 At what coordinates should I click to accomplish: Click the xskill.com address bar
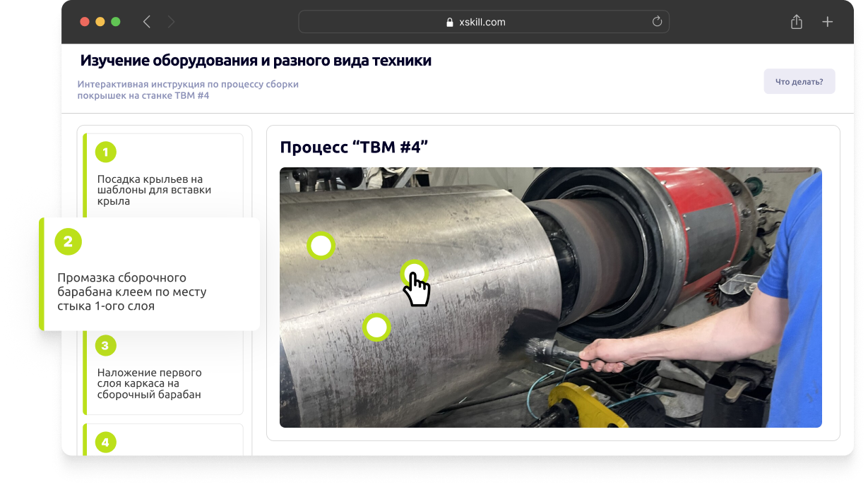tap(483, 22)
